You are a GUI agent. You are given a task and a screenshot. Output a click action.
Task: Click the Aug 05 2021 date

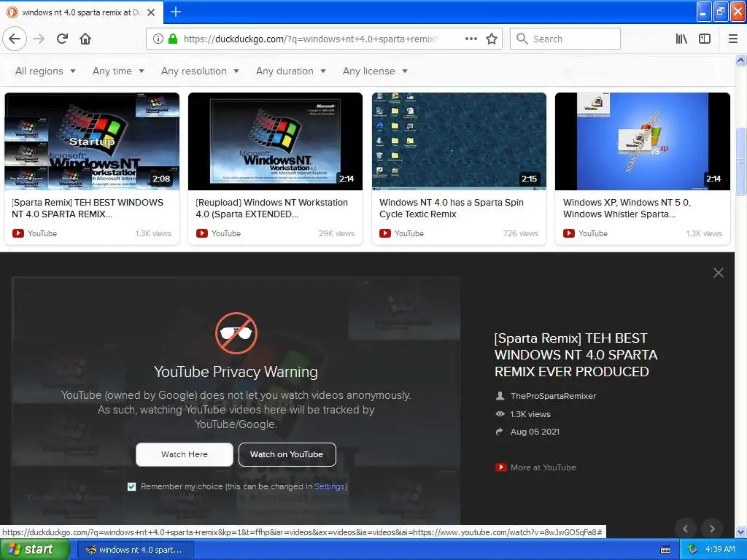[535, 432]
